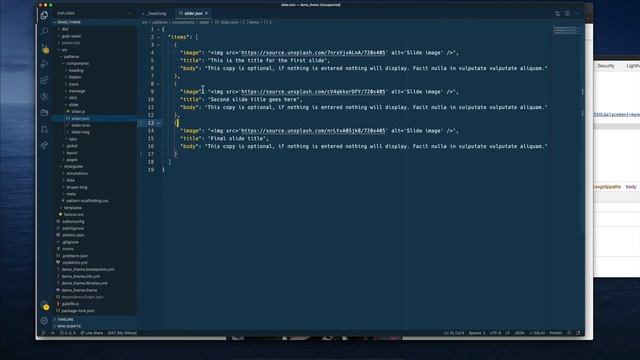Expand the dist folder
Image resolution: width=640 pixels, height=360 pixels.
pyautogui.click(x=65, y=29)
